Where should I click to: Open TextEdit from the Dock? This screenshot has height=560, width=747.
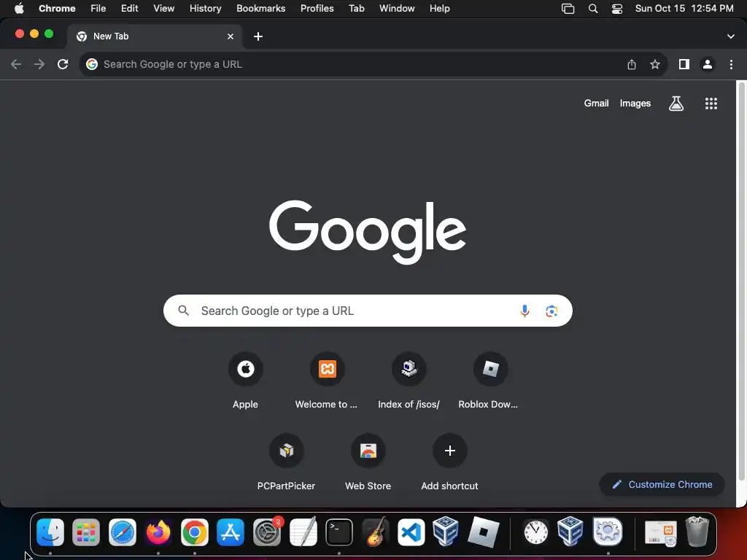tap(303, 532)
